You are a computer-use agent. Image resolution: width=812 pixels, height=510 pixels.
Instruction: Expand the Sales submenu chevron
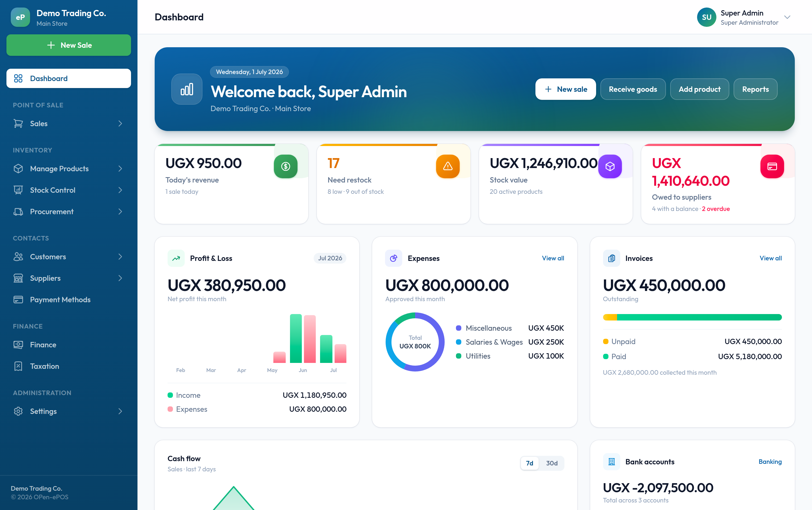[x=120, y=124]
